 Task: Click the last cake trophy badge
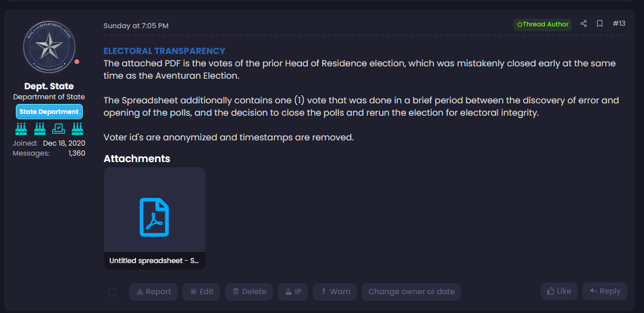click(77, 129)
